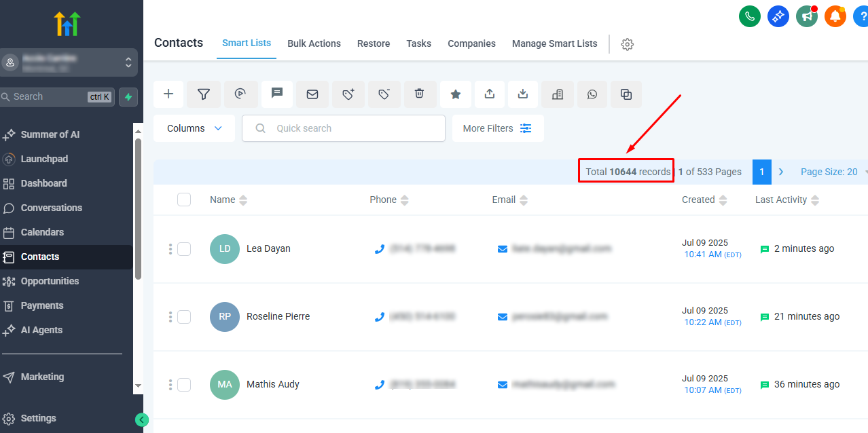This screenshot has width=868, height=433.
Task: Sort by Last Activity column arrows
Action: coord(815,200)
